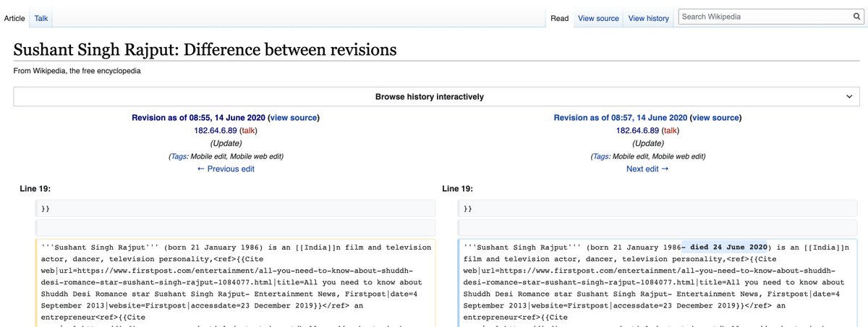The image size is (868, 327).
Task: Click left paragraph starting '''Sushant Singh Rajput'''
Action: coord(235,282)
